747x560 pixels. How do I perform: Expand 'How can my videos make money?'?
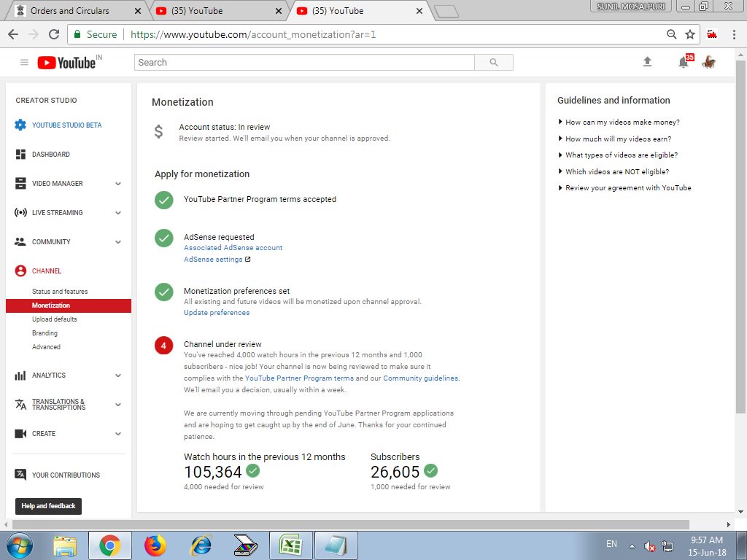(619, 122)
